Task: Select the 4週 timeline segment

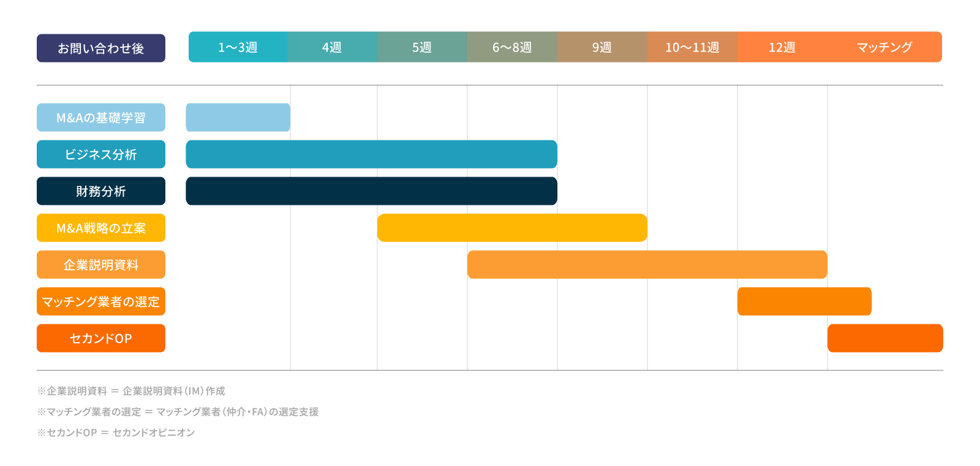Action: (332, 47)
